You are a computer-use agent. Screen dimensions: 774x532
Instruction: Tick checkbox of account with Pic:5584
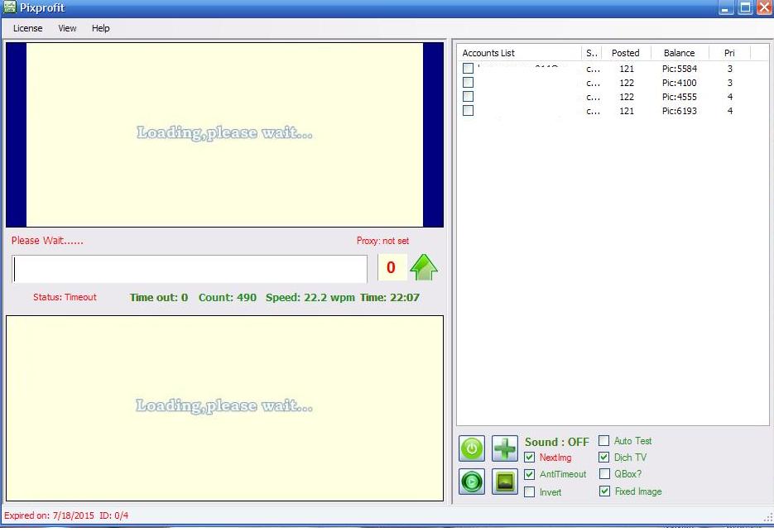click(468, 69)
